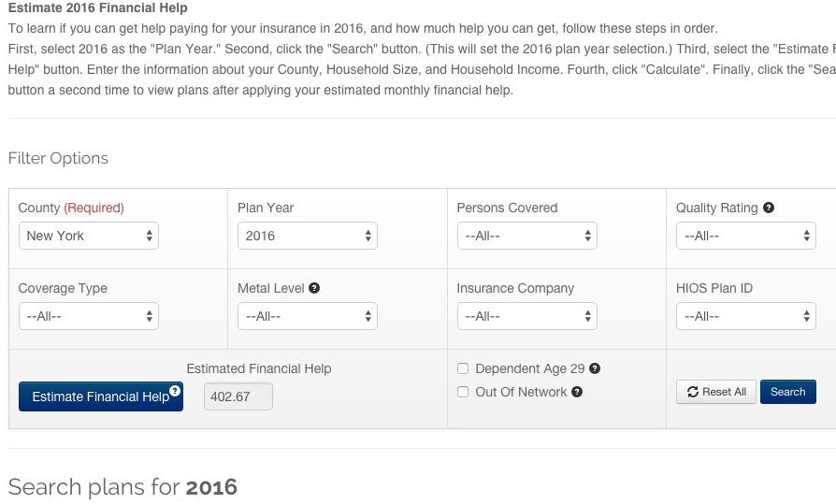This screenshot has height=504, width=836.
Task: Click help icon on Estimate Financial Help button
Action: 175,391
